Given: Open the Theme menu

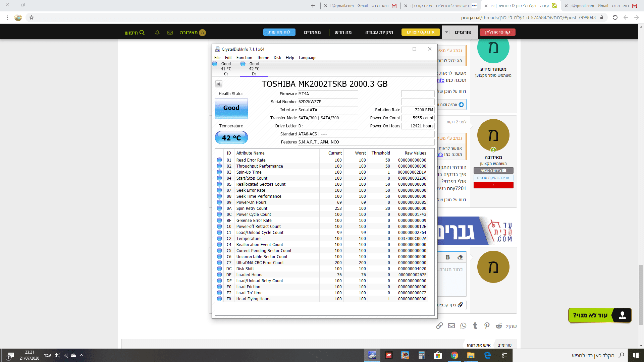Looking at the screenshot, I should (x=263, y=58).
